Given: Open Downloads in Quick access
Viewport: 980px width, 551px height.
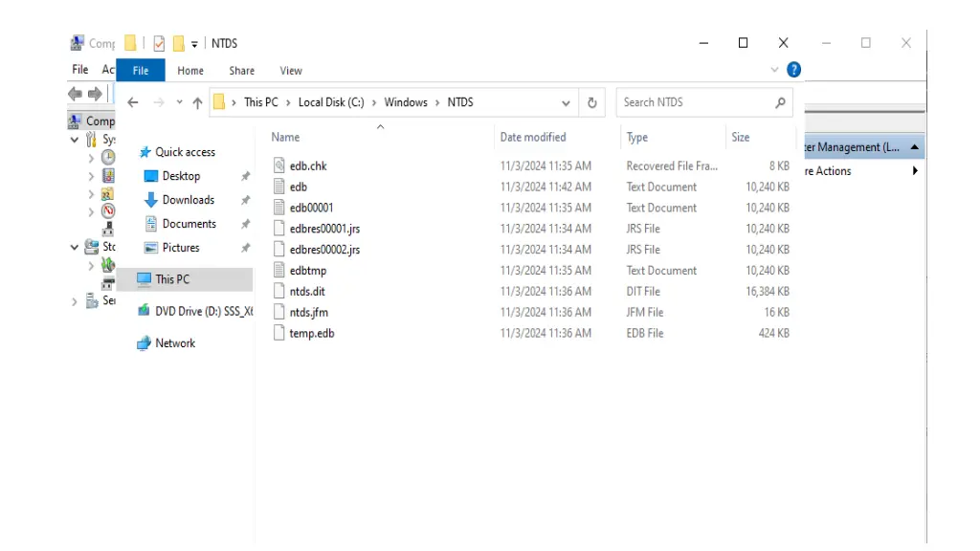Looking at the screenshot, I should [189, 200].
